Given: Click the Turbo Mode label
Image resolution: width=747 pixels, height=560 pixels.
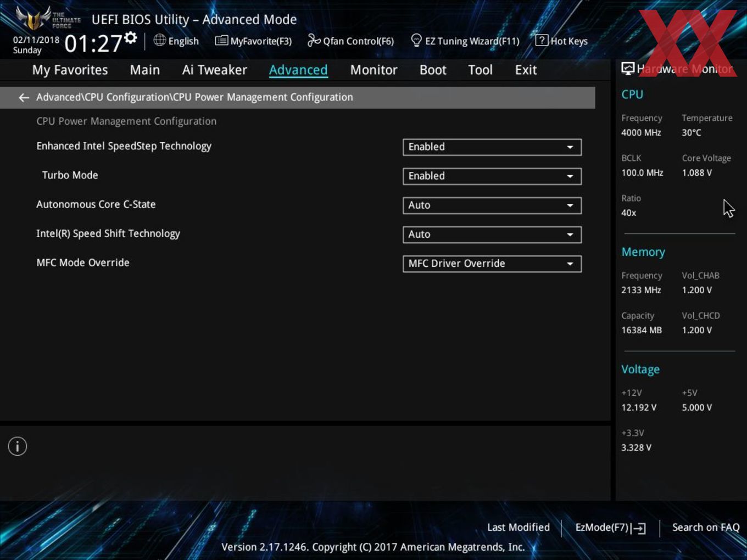Looking at the screenshot, I should 70,175.
